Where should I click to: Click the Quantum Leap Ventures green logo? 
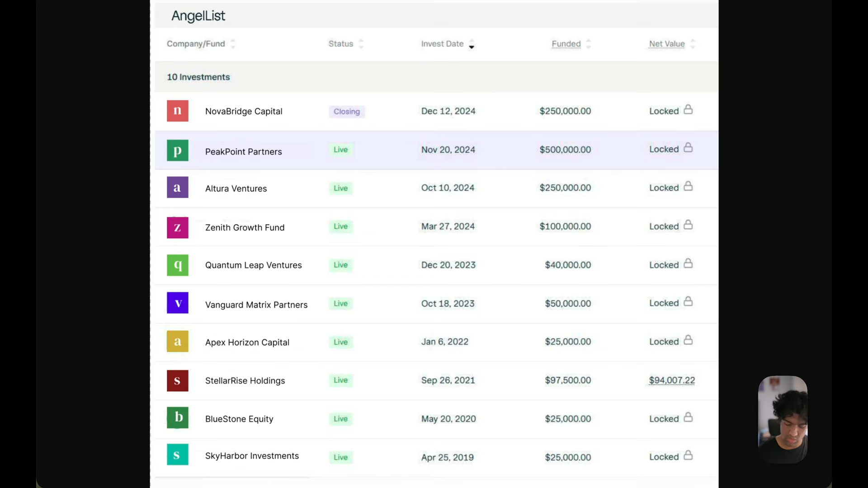pyautogui.click(x=177, y=265)
